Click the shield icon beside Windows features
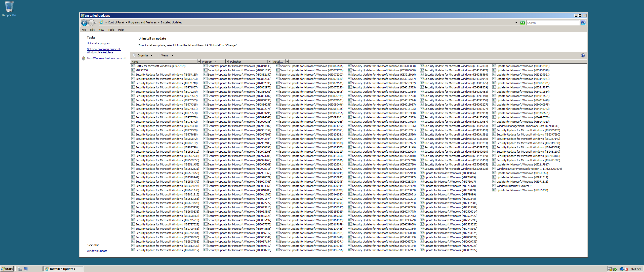 pos(84,58)
